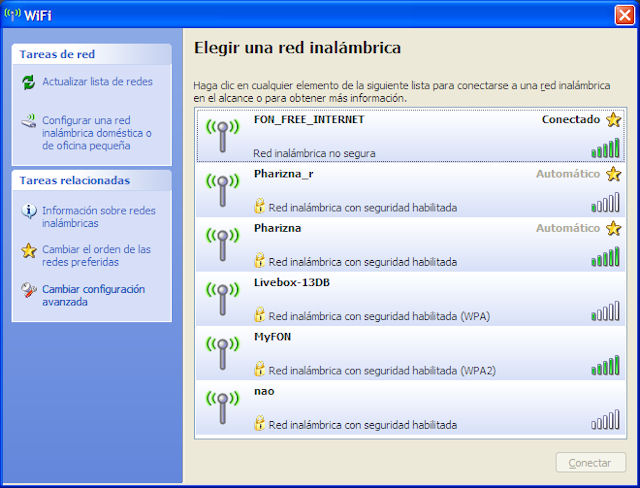Click the signal bars of Pharizna_r

605,202
